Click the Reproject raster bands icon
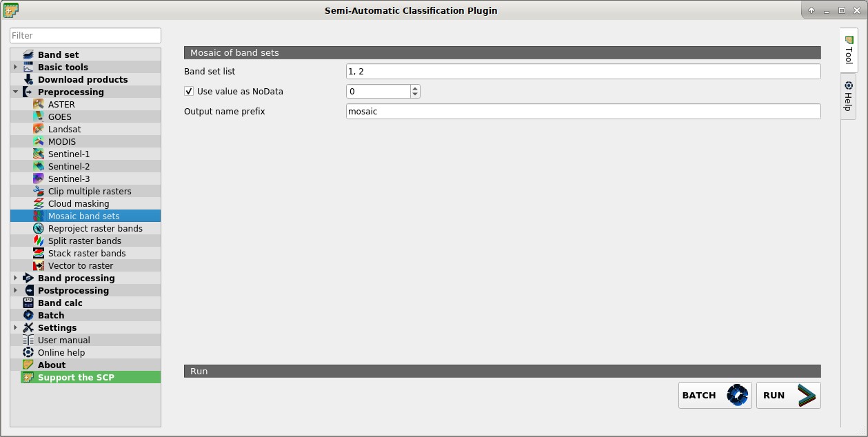Image resolution: width=868 pixels, height=437 pixels. click(x=39, y=228)
